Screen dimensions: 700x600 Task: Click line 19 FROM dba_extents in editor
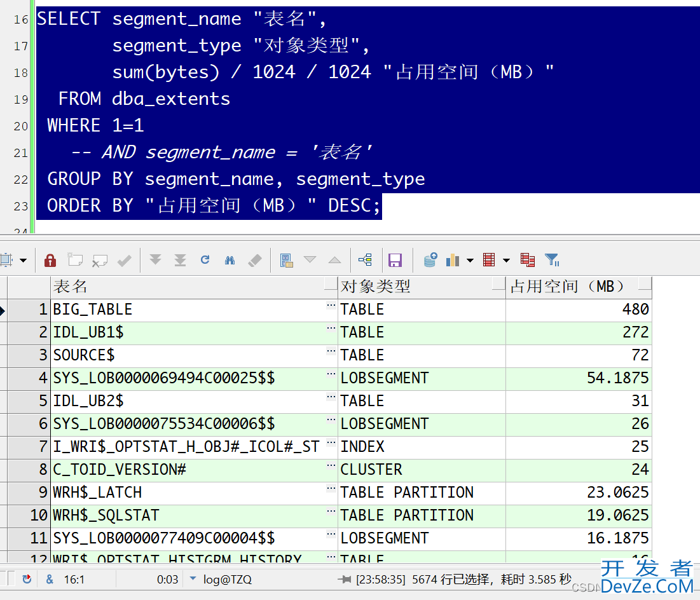(144, 99)
